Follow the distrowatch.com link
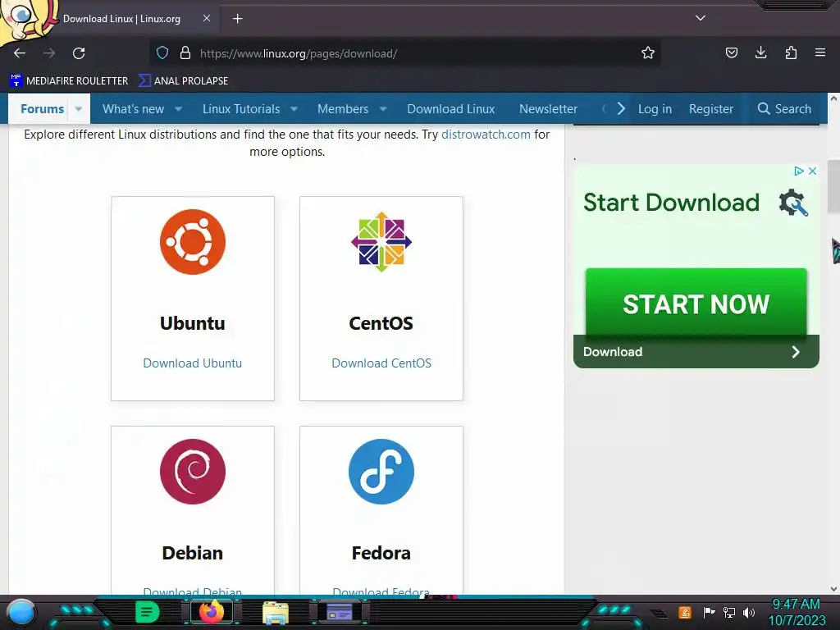Viewport: 840px width, 630px height. click(x=486, y=135)
